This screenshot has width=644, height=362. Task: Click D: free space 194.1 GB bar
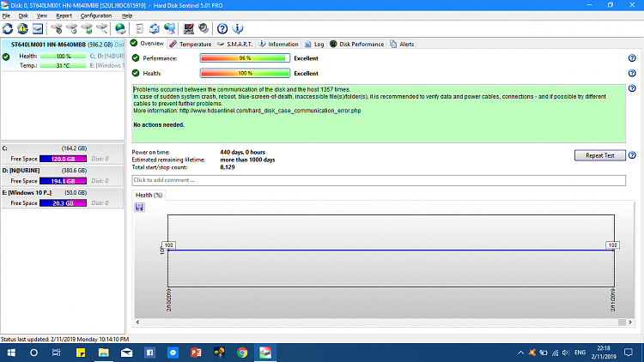(x=63, y=181)
